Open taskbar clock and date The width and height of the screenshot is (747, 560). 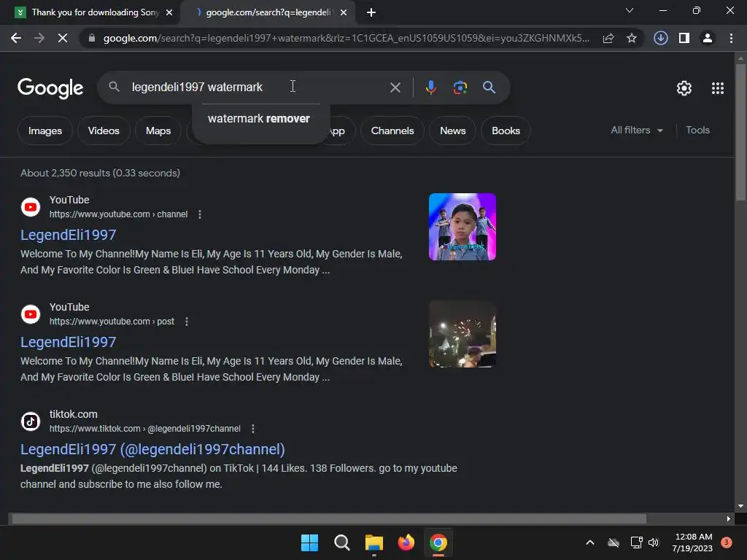click(x=693, y=542)
